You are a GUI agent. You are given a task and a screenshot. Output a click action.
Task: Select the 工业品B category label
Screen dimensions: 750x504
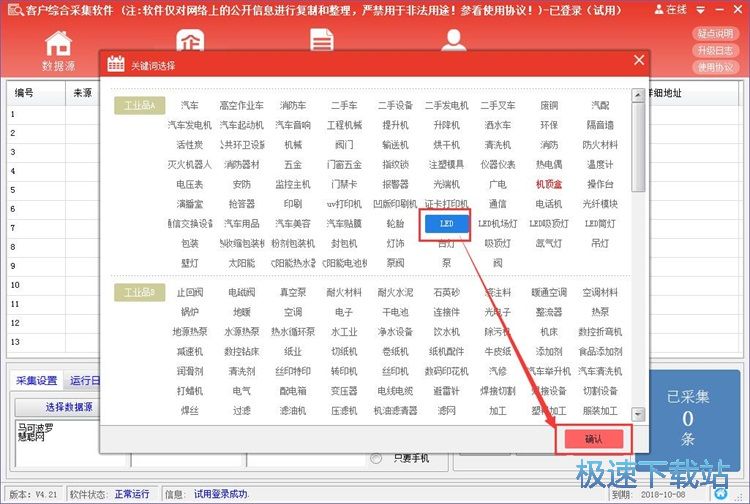pyautogui.click(x=140, y=292)
